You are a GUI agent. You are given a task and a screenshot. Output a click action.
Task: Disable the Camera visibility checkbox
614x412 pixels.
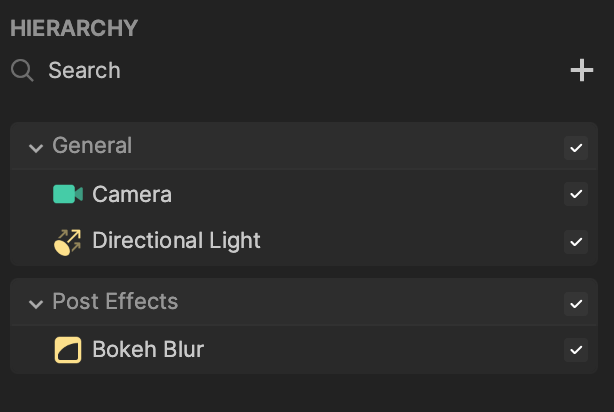click(x=576, y=194)
